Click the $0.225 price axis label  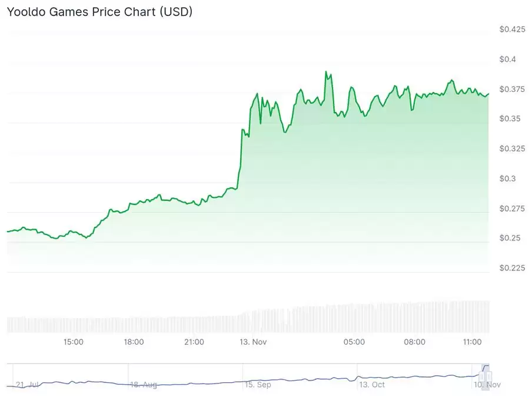coord(511,268)
